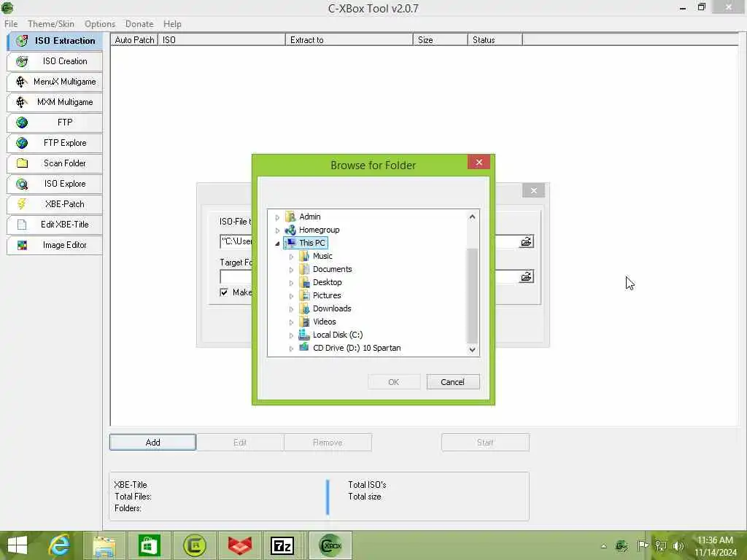The width and height of the screenshot is (747, 560).
Task: Click the Windows Start button
Action: point(18,545)
